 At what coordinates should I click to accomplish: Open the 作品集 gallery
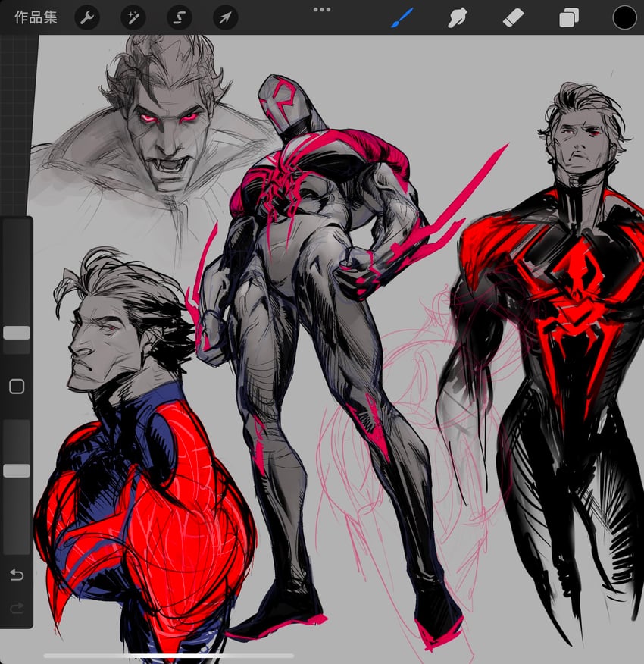point(36,17)
